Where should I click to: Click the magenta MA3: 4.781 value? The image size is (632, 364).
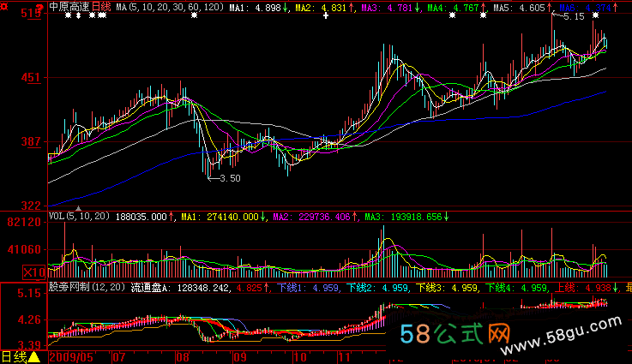tap(387, 7)
